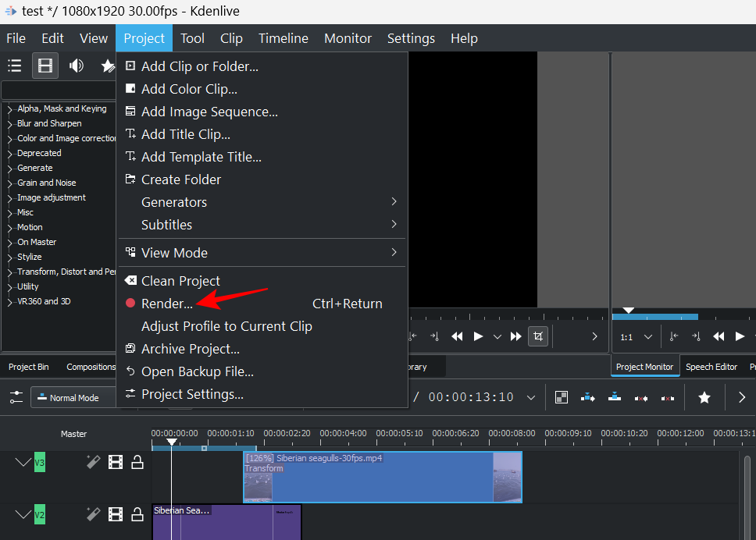This screenshot has width=756, height=540.
Task: Select the purple Siberian Sea clip on V2
Action: 226,522
